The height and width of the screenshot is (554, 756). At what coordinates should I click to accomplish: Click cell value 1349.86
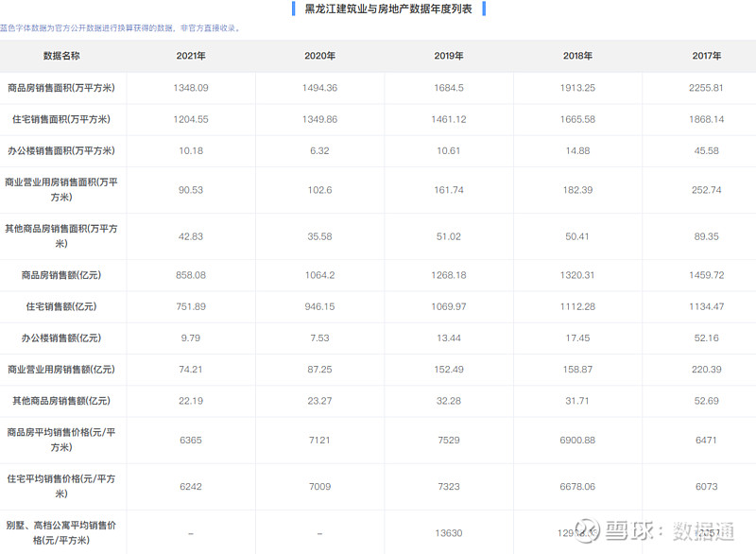[x=319, y=119]
